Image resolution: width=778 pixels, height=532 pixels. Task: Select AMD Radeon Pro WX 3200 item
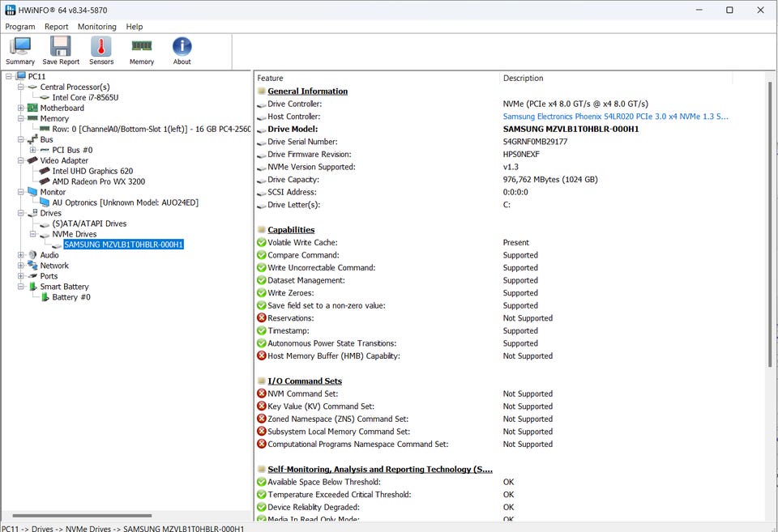pyautogui.click(x=98, y=181)
